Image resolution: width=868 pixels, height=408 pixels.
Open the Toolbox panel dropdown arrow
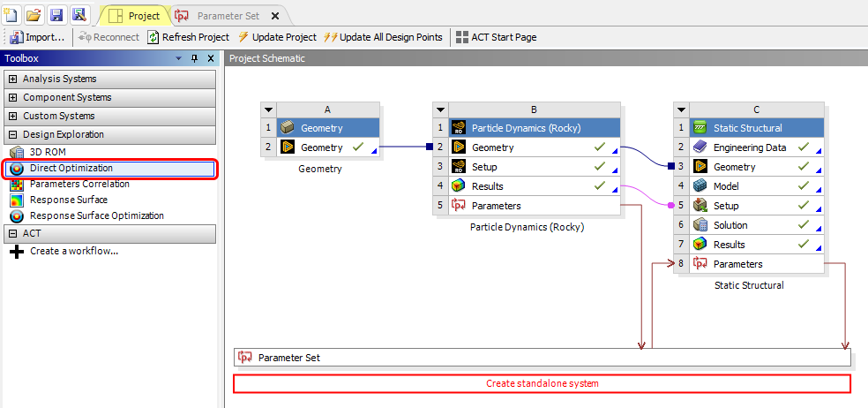tap(178, 58)
